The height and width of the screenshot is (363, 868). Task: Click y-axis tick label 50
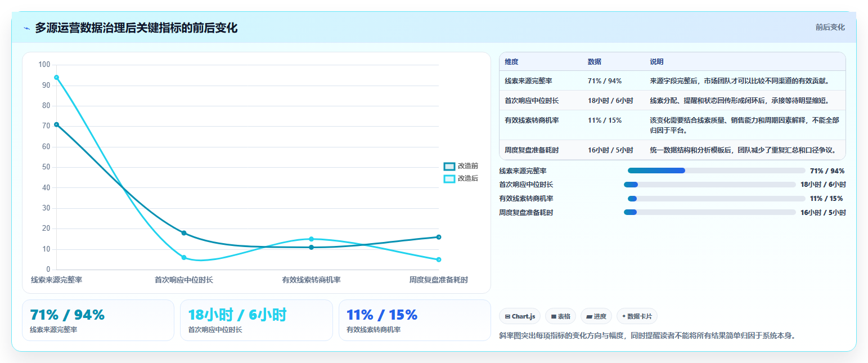46,167
